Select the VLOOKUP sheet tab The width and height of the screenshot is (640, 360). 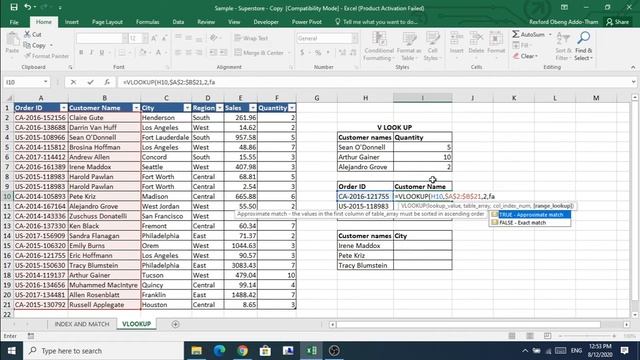tap(137, 324)
